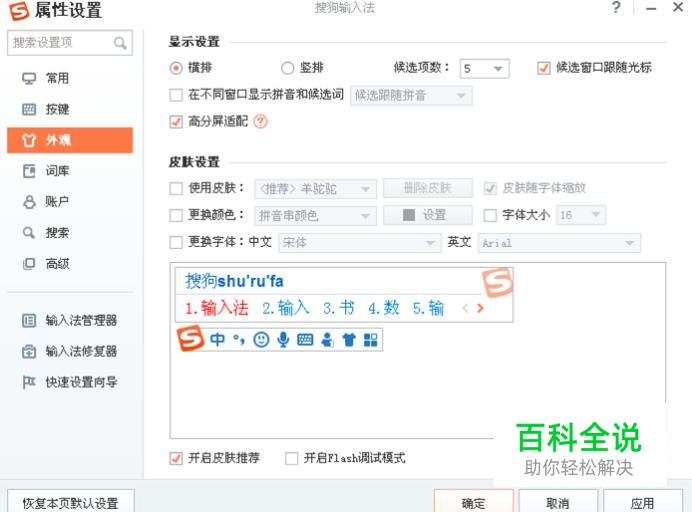The width and height of the screenshot is (692, 512).
Task: Click the Sogou logo in the title bar
Action: (19, 11)
